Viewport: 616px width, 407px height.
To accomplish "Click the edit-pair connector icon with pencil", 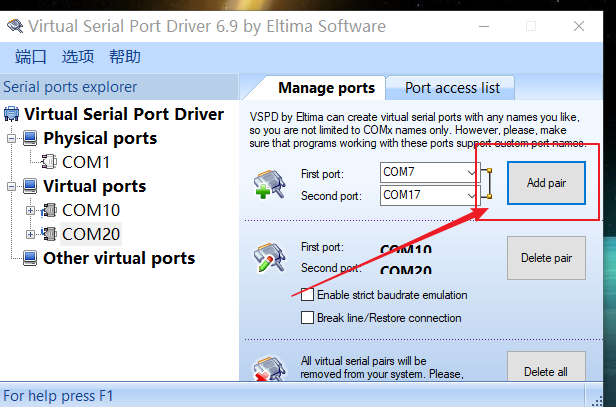I will (270, 257).
